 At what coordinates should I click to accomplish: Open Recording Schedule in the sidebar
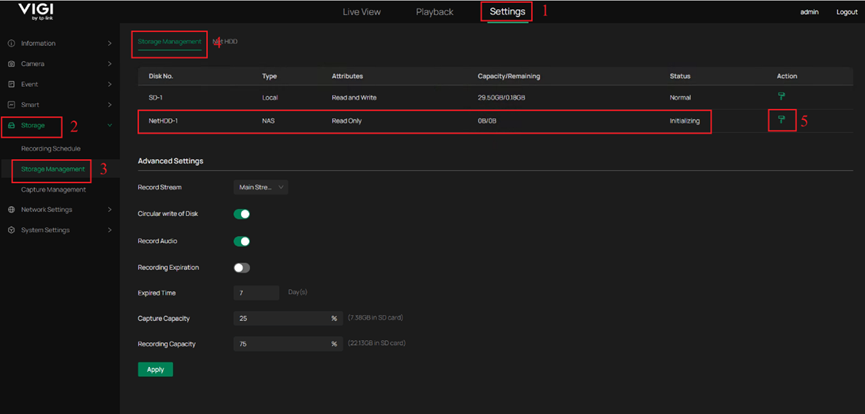point(50,148)
